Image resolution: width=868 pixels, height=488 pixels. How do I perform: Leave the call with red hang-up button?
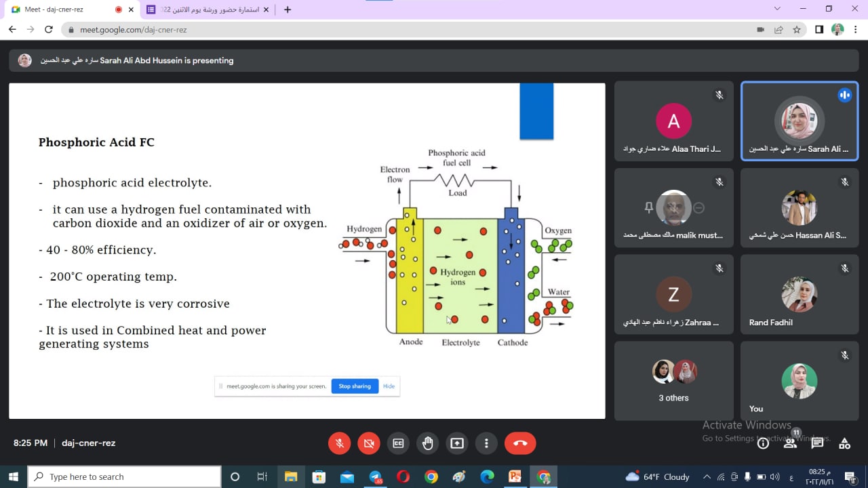click(520, 443)
